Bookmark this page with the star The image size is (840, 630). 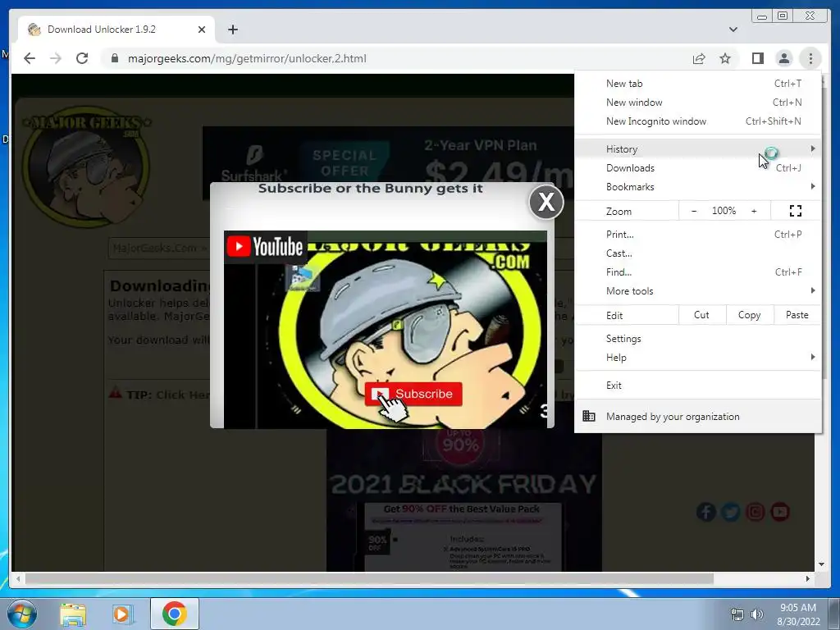pos(725,58)
